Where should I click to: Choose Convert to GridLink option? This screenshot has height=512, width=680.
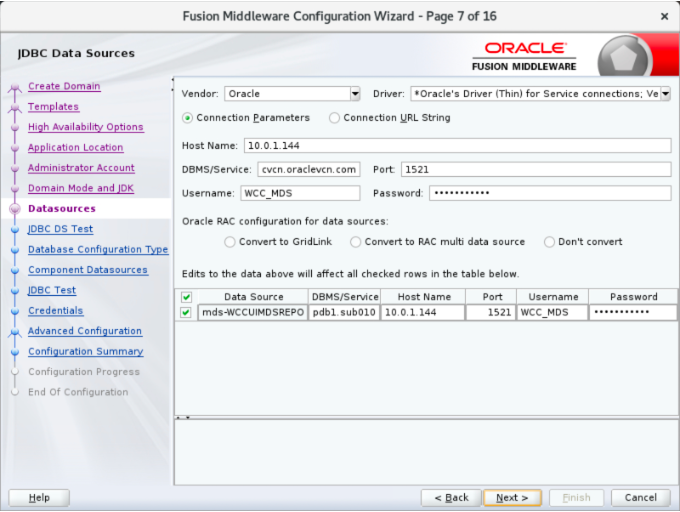click(230, 242)
